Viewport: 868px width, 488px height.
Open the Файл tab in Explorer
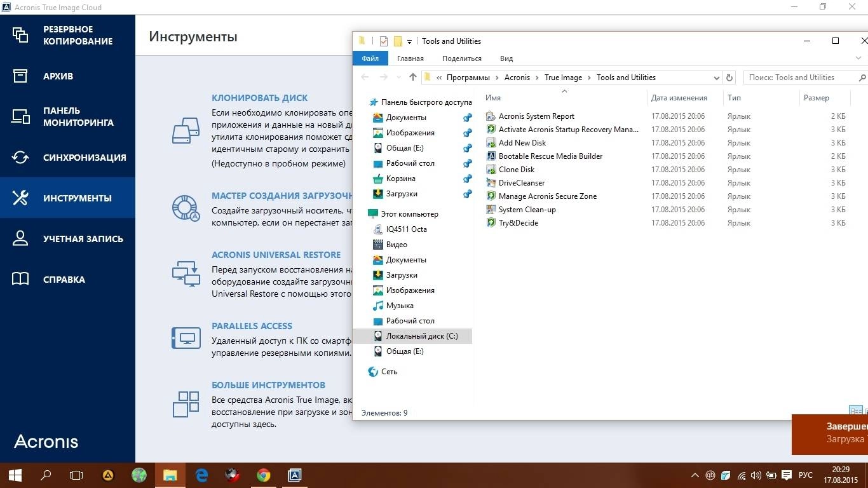pyautogui.click(x=370, y=58)
